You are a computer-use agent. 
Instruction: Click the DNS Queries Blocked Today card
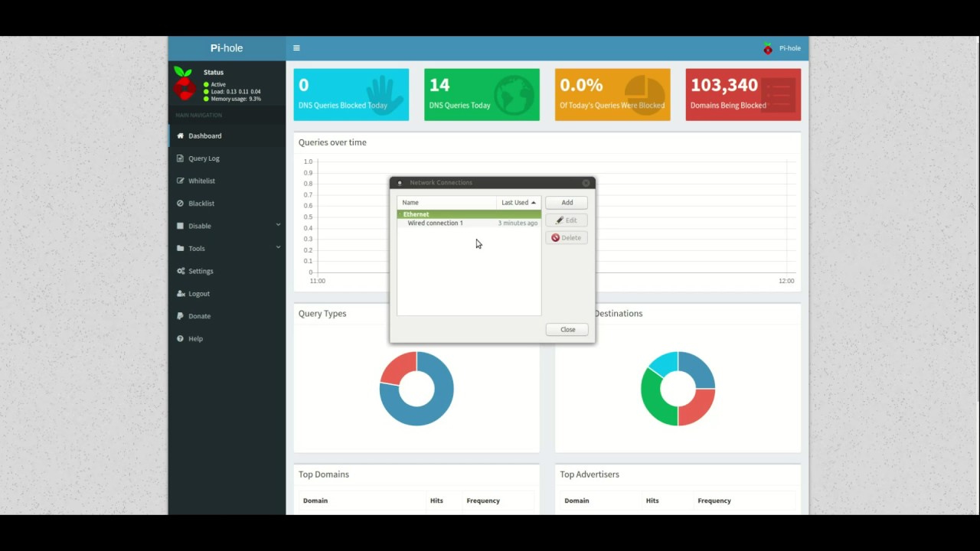351,95
